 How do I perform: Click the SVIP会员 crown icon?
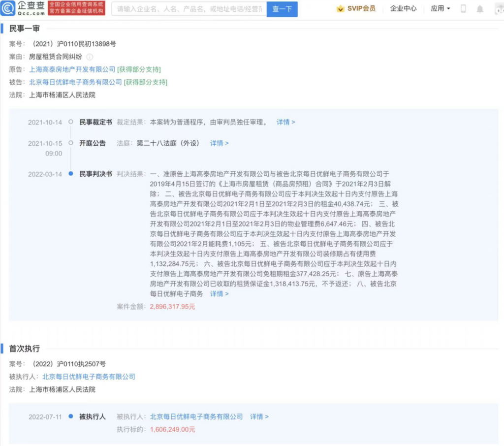click(x=340, y=9)
